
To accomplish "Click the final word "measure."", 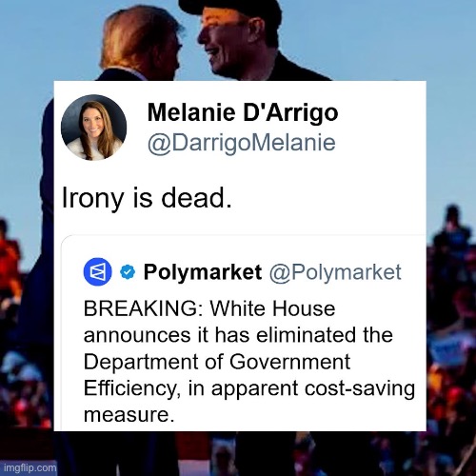I will [129, 414].
